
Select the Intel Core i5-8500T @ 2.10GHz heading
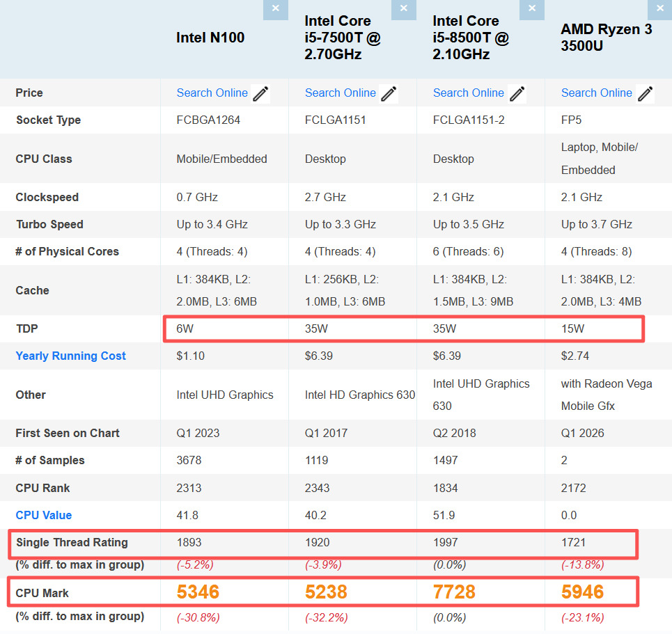pyautogui.click(x=471, y=38)
